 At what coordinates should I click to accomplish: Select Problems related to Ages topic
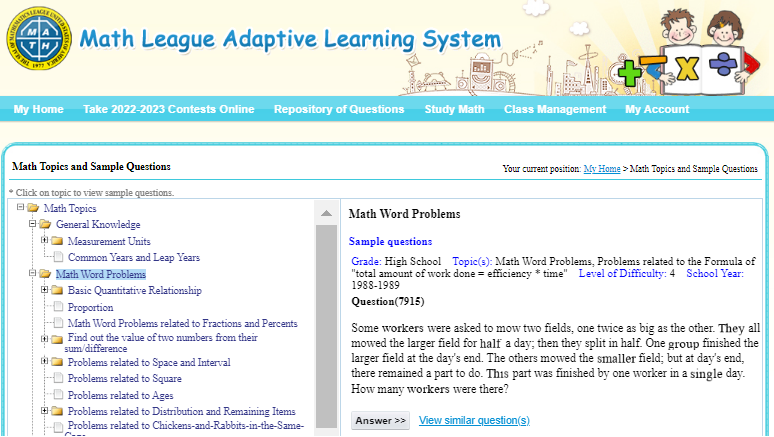click(120, 396)
